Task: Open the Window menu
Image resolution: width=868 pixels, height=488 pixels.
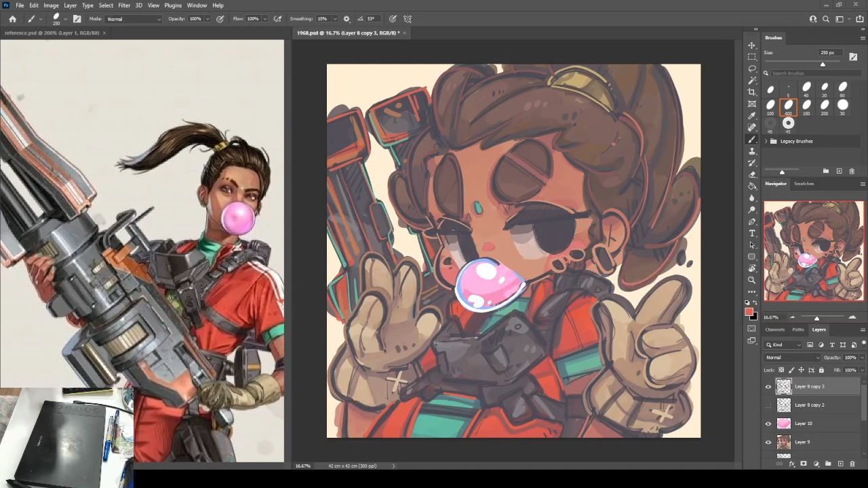Action: 197,5
